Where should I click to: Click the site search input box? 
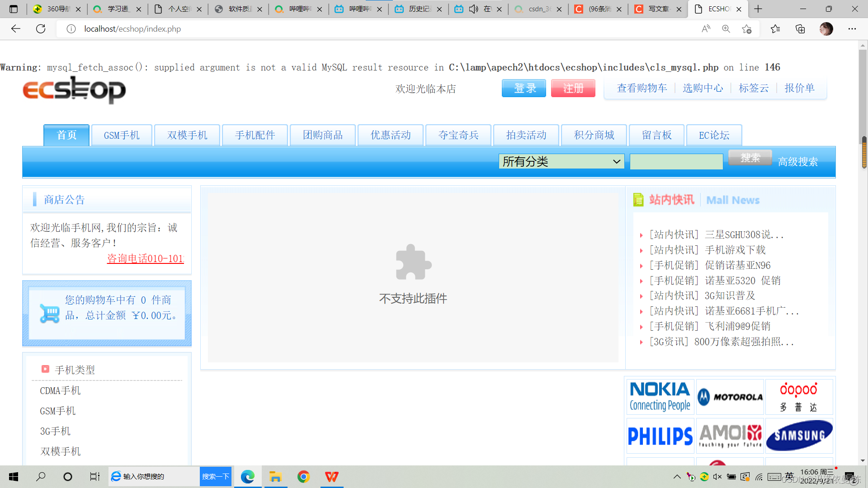pos(676,161)
